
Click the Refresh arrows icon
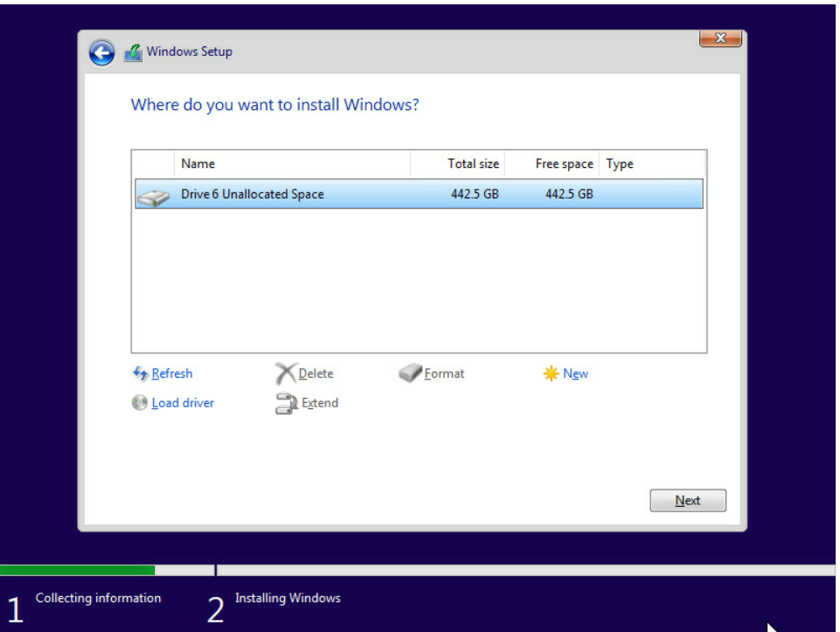(x=140, y=372)
